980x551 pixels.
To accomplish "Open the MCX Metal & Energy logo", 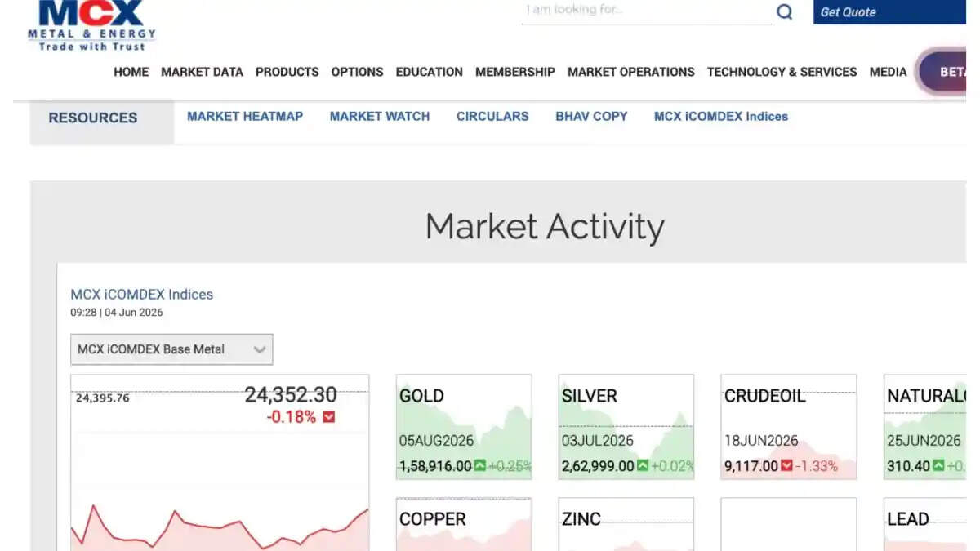I will point(91,25).
